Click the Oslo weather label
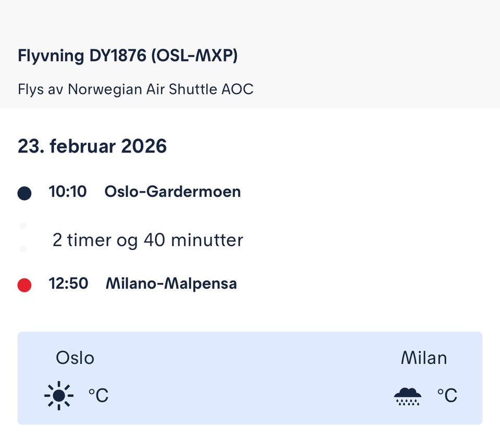The image size is (500, 448). click(x=75, y=358)
